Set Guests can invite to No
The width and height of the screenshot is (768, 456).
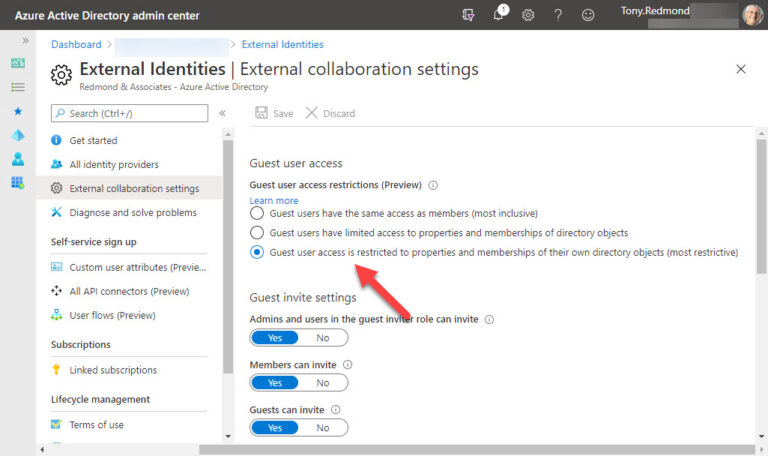coord(323,428)
